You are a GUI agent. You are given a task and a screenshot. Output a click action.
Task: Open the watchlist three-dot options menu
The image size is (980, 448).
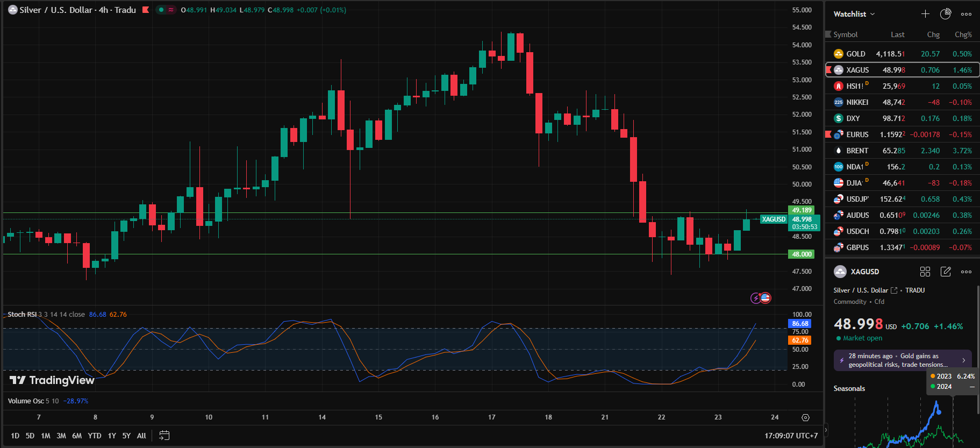[x=966, y=14]
